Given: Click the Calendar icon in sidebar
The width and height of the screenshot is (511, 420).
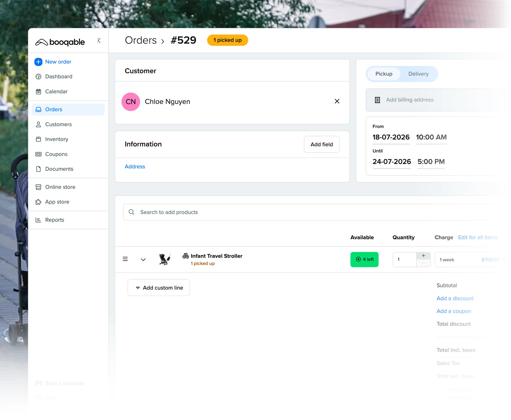Looking at the screenshot, I should click(38, 92).
